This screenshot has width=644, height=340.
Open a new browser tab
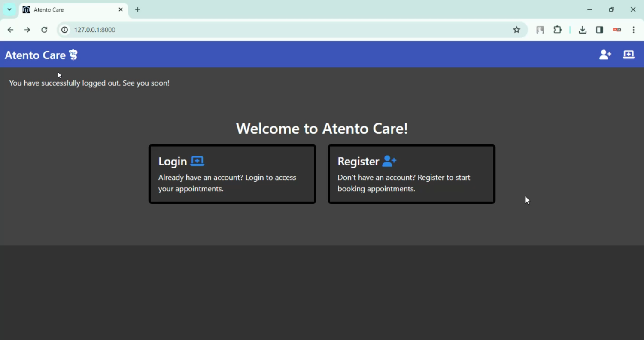[x=137, y=9]
